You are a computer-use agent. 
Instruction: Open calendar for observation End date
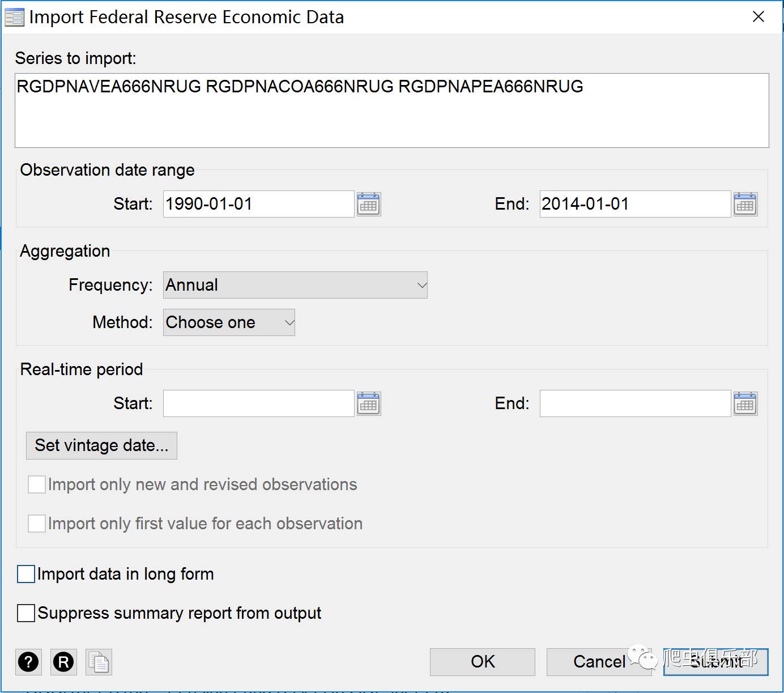pos(745,204)
